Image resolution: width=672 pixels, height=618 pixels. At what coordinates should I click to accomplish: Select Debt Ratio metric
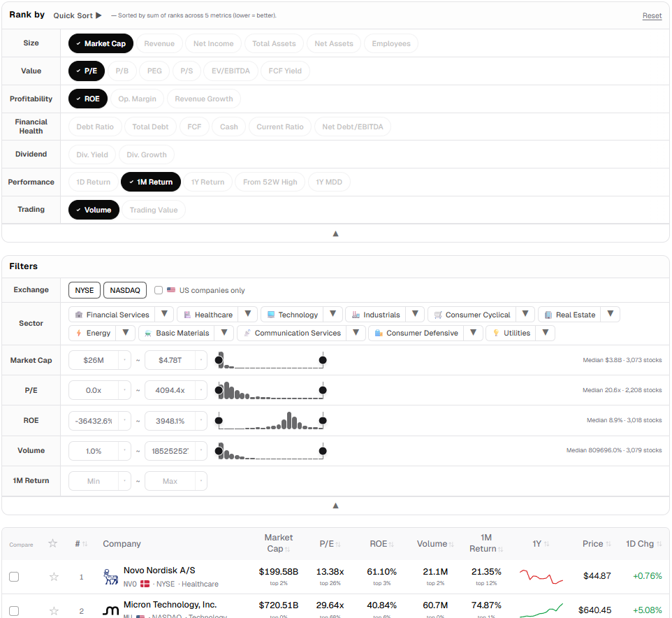95,127
